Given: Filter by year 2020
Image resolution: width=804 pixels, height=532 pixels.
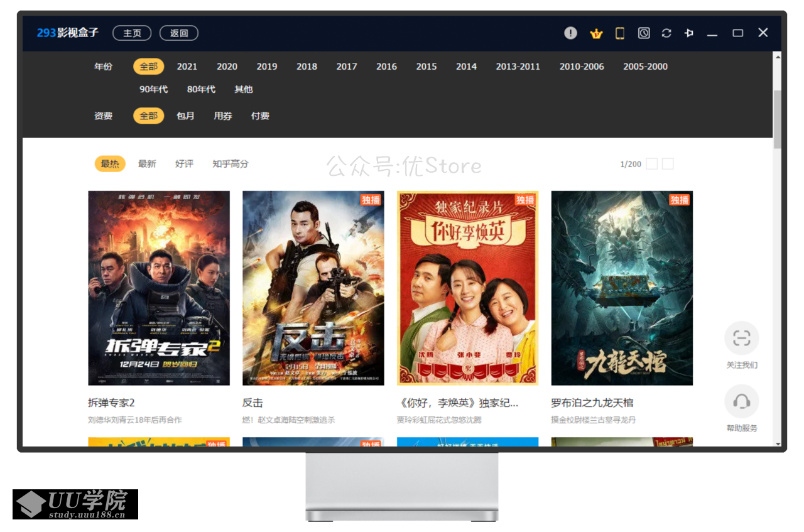Looking at the screenshot, I should tap(227, 66).
